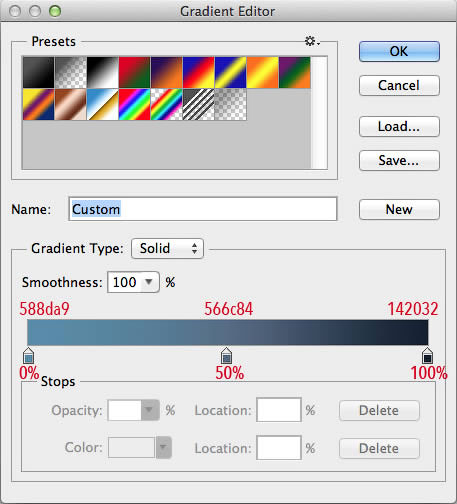Click the Color row Location field
This screenshot has height=504, width=457.
279,448
